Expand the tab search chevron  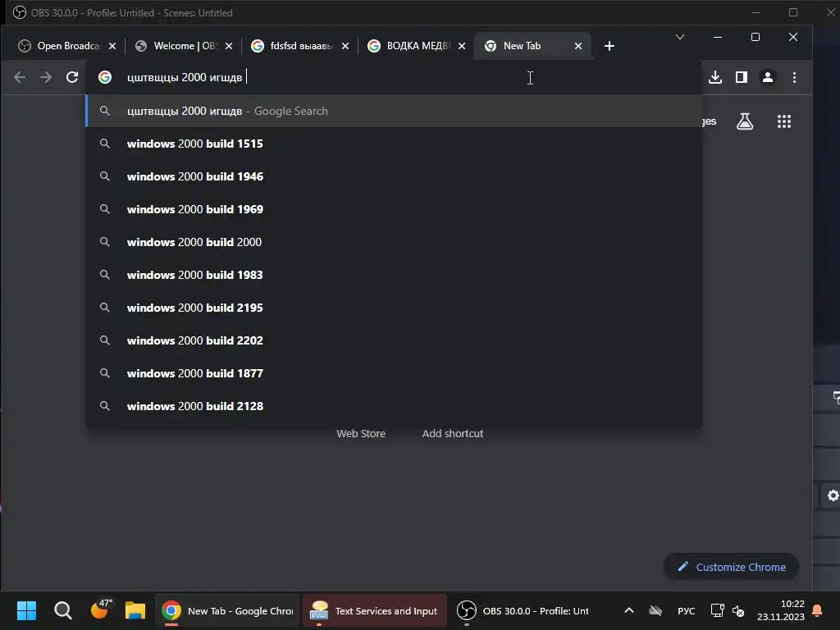[680, 37]
